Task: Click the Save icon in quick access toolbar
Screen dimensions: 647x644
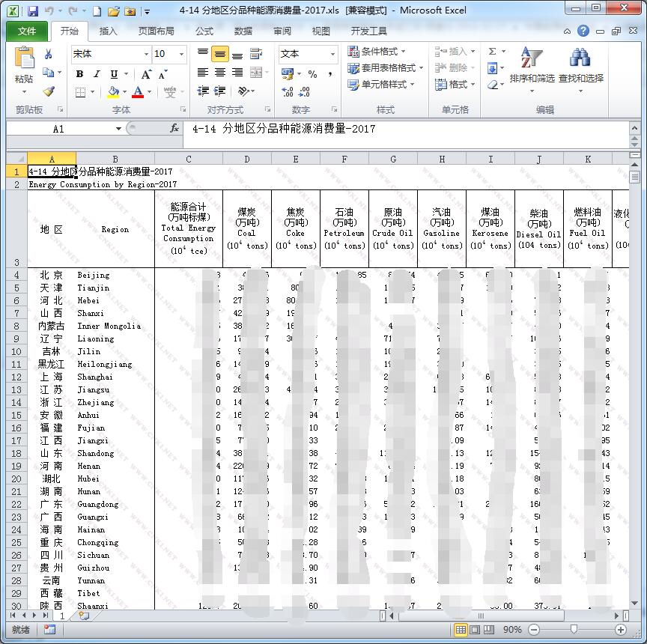Action: click(x=32, y=11)
